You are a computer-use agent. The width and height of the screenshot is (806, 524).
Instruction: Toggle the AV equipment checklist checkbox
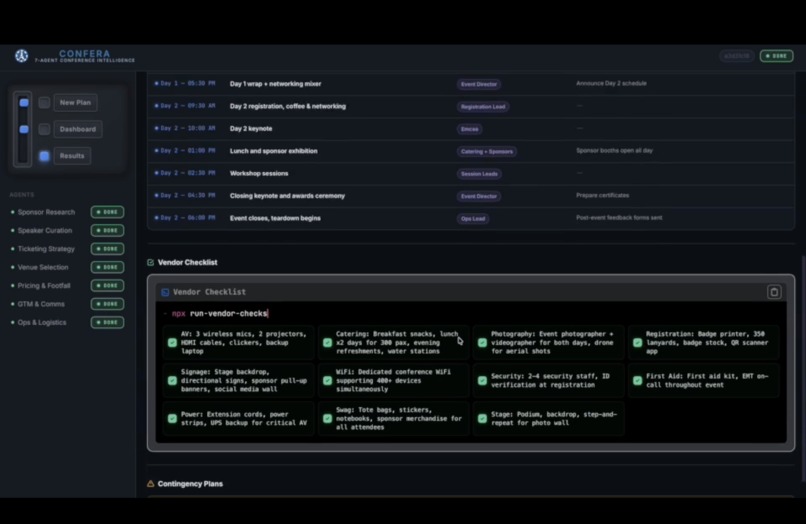(172, 342)
